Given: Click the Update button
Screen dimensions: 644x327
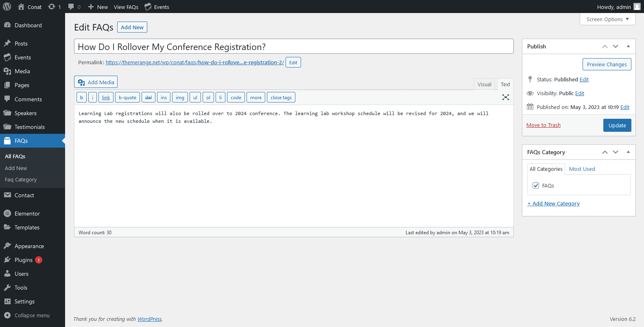Looking at the screenshot, I should pos(617,125).
